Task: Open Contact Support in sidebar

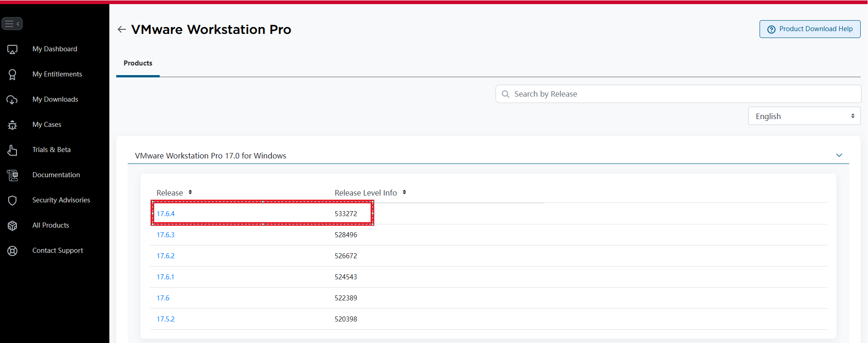Action: coord(58,250)
